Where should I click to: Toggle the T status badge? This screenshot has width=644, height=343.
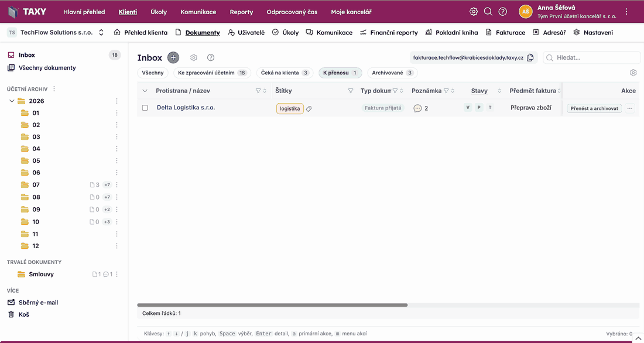coord(490,108)
